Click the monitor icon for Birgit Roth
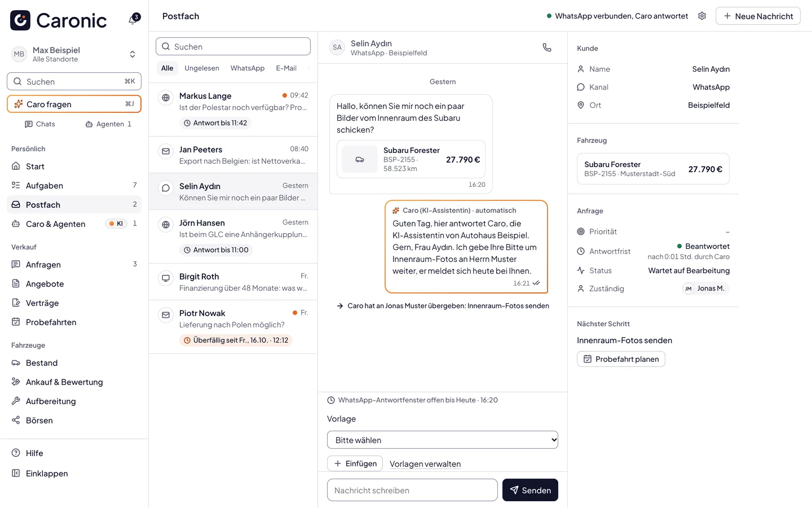The width and height of the screenshot is (812, 508). click(166, 278)
